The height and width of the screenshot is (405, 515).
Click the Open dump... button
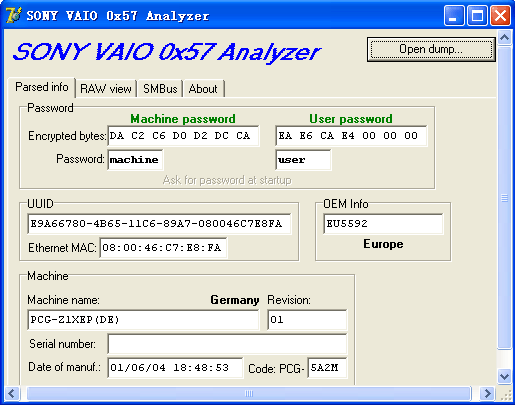[x=431, y=49]
